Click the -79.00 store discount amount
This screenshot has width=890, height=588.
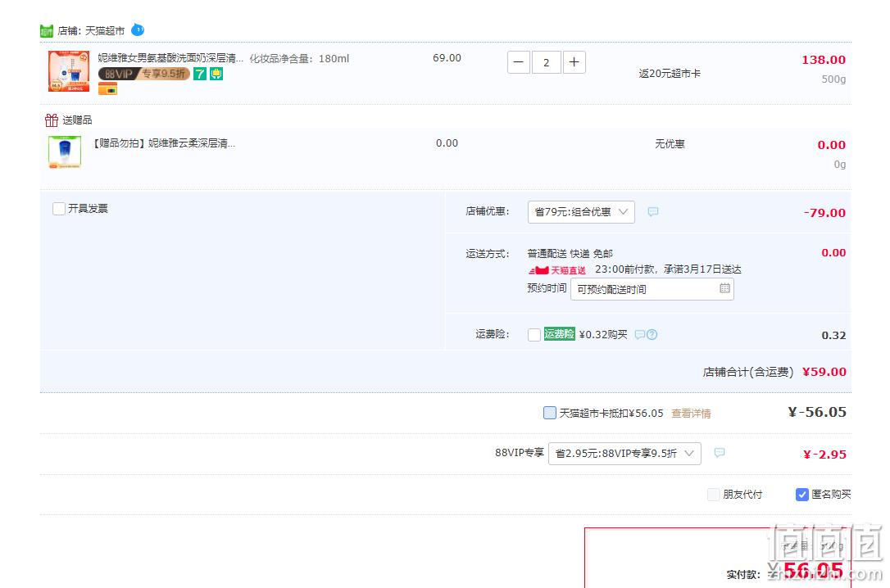[824, 213]
